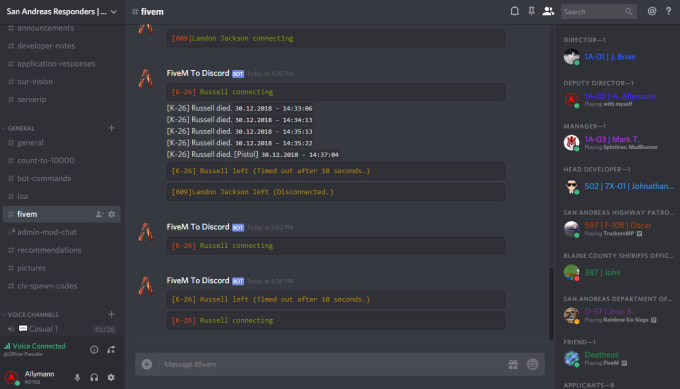Click the #fivem channel title header
This screenshot has height=389, width=680.
tap(148, 12)
